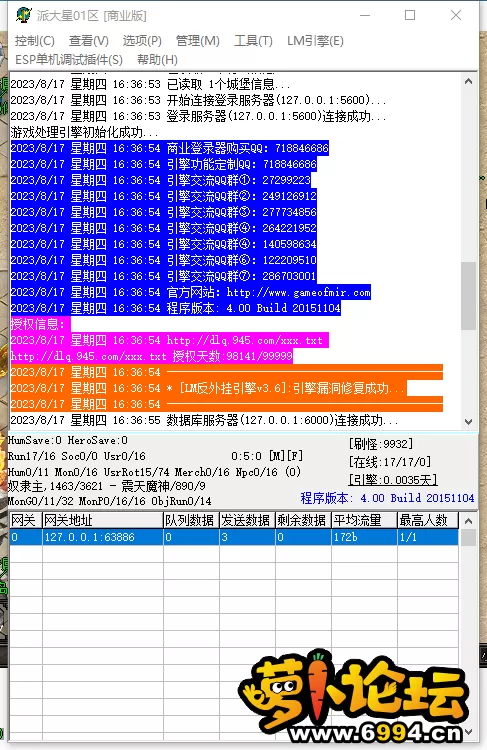487x750 pixels.
Task: Click the 队列数据 column header
Action: click(191, 520)
